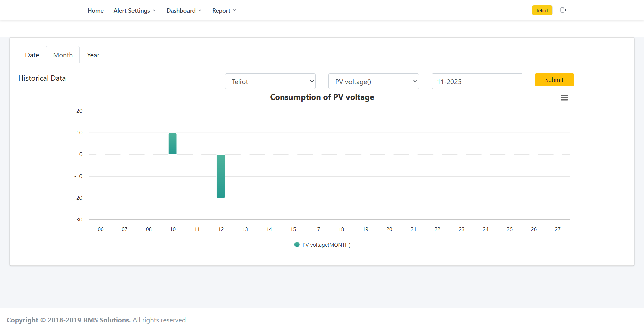Click the Consumption of PV voltage title
The height and width of the screenshot is (331, 644).
click(x=322, y=97)
